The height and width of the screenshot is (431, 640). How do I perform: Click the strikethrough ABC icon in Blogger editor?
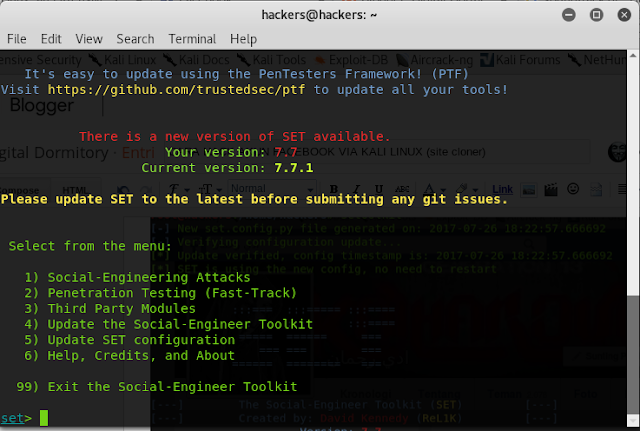pos(402,189)
